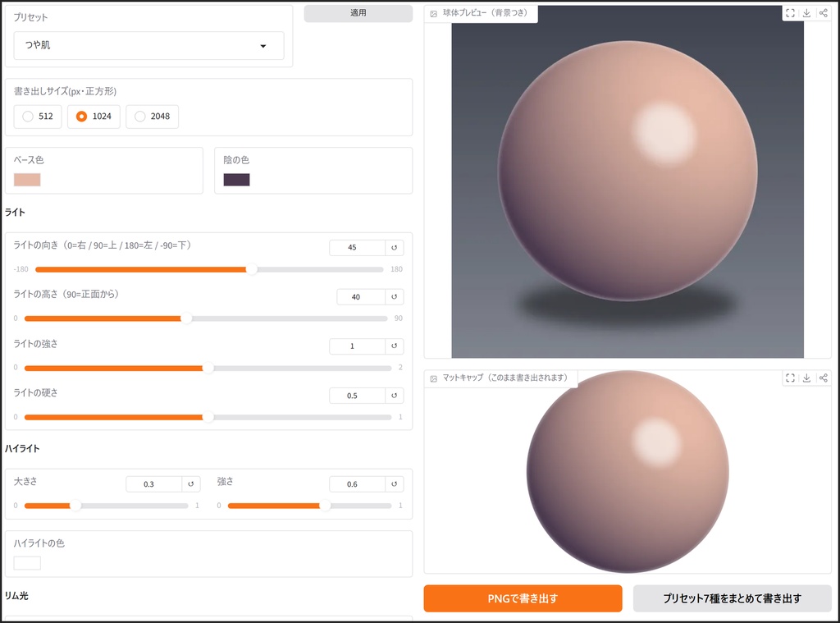840x623 pixels.
Task: Click the ハイライト 大きさ slider handle
Action: [75, 506]
